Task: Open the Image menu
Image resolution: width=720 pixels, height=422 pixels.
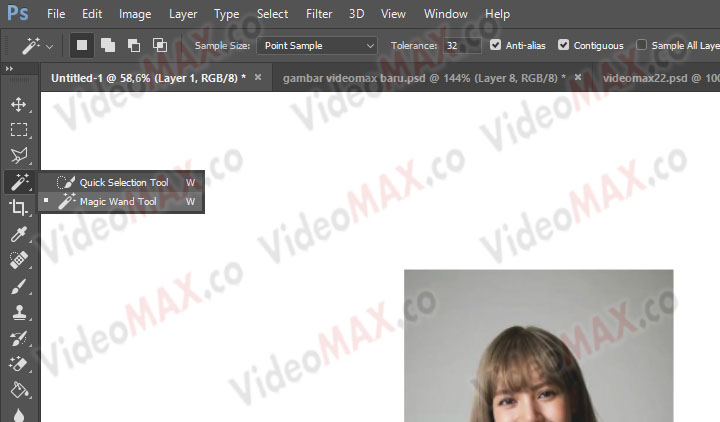Action: [x=135, y=14]
